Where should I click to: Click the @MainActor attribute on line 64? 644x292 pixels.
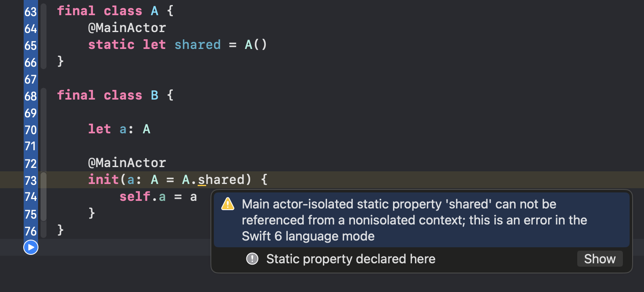tap(127, 28)
